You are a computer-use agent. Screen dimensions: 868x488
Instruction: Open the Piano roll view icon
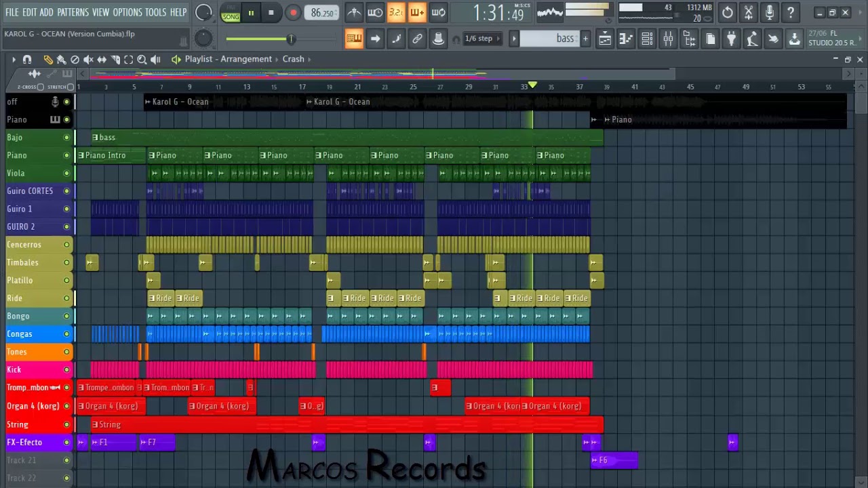point(626,39)
